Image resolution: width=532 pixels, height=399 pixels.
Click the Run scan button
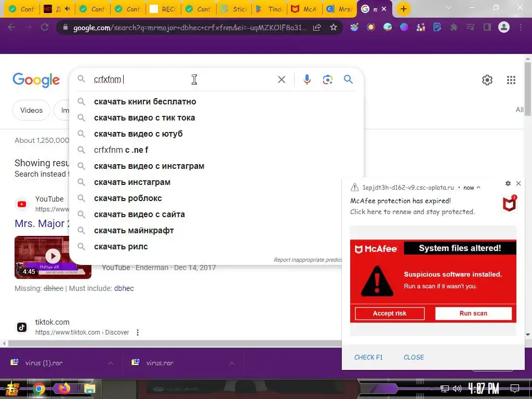point(473,313)
